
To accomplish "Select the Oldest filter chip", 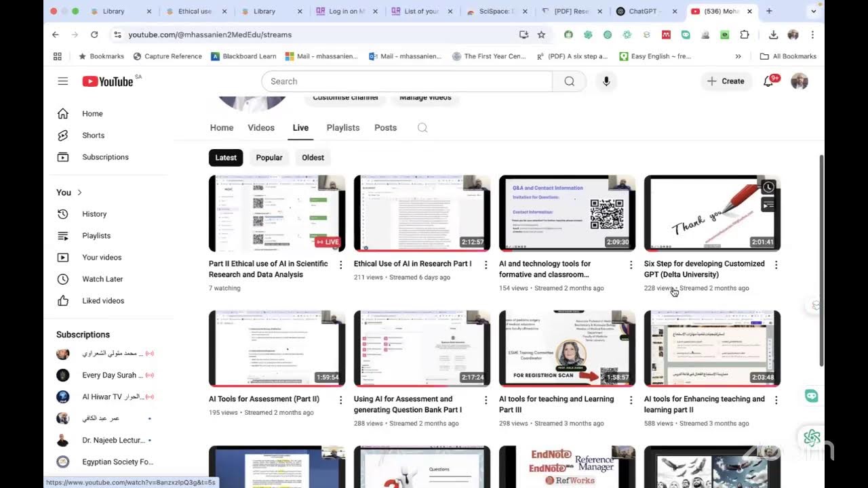I will click(x=313, y=157).
